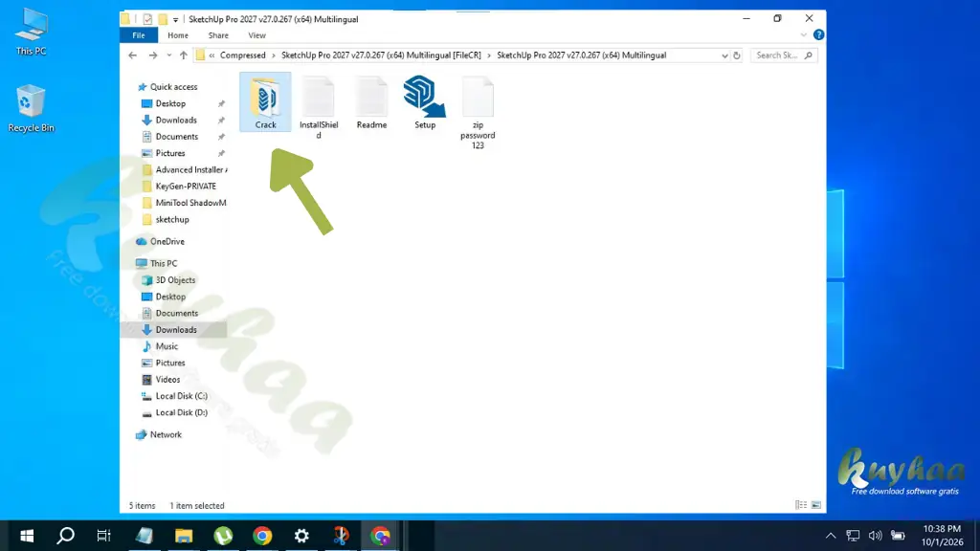Go back in Explorer history
Viewport: 980px width, 551px height.
(132, 55)
